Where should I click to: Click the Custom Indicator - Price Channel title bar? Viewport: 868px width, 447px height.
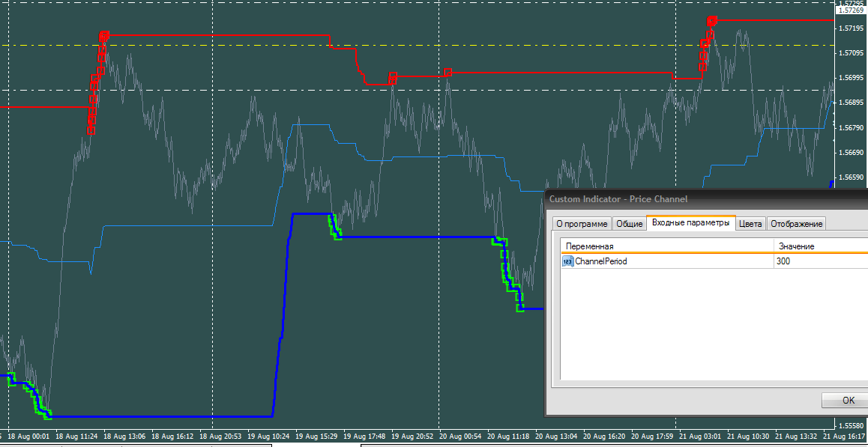tap(706, 198)
